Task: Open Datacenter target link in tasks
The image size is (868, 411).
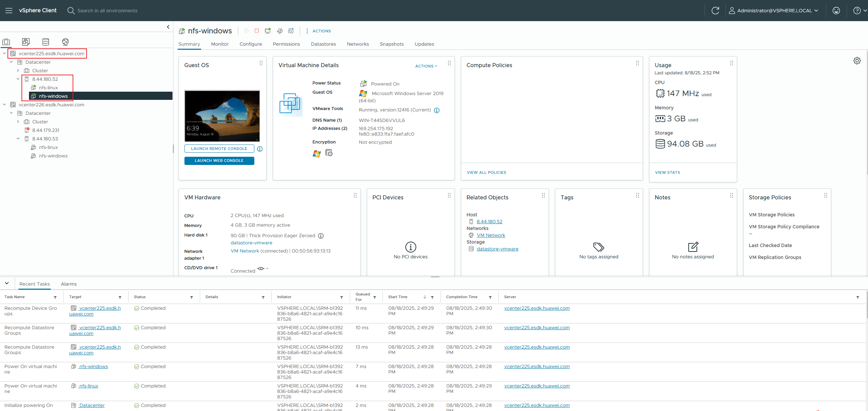Action: point(92,406)
